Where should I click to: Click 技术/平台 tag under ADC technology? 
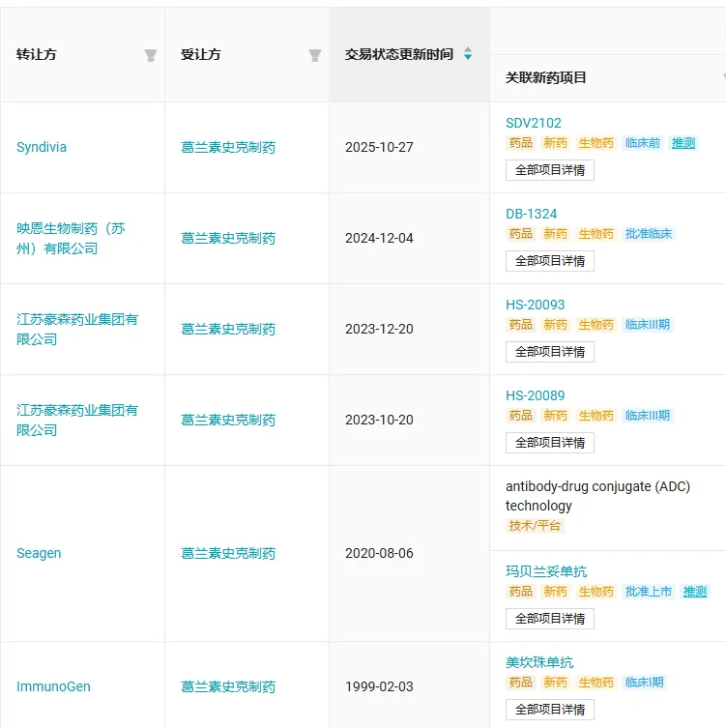click(x=535, y=526)
